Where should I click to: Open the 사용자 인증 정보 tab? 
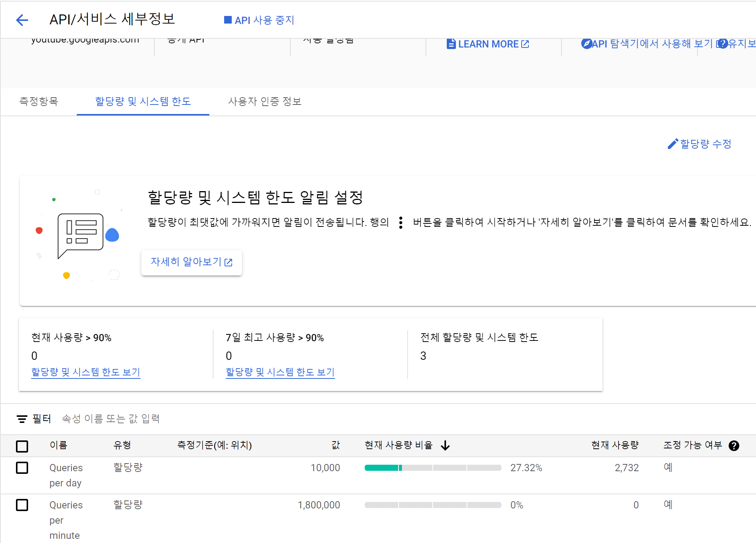tap(264, 101)
